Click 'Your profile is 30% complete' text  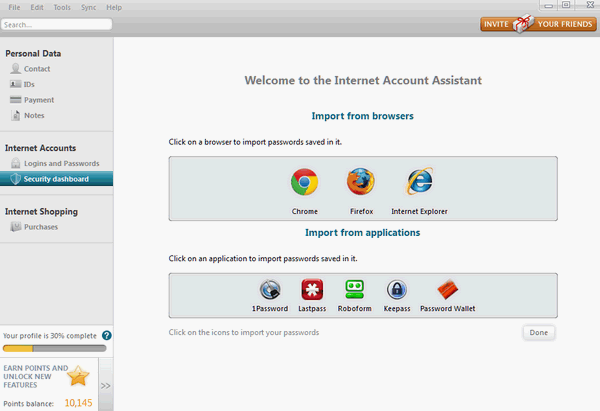click(x=50, y=336)
